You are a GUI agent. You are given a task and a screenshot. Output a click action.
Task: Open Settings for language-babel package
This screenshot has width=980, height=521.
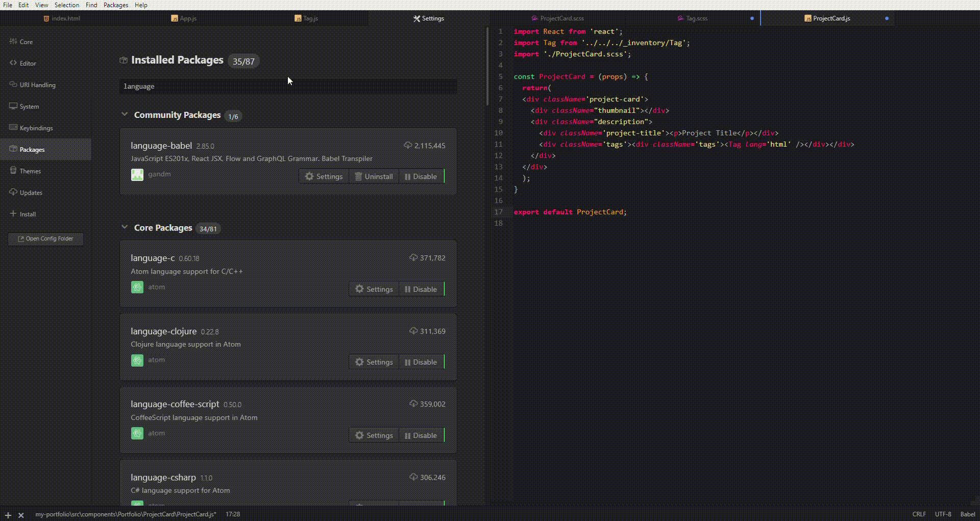(x=324, y=176)
